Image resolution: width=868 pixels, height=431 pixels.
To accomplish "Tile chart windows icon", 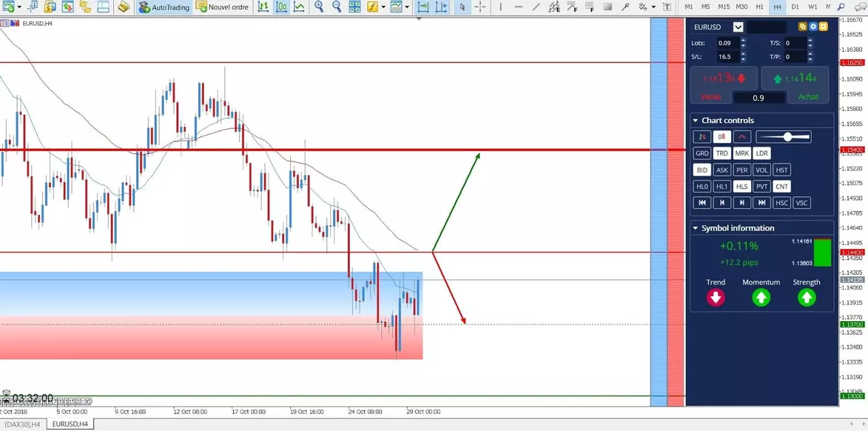I will (355, 7).
